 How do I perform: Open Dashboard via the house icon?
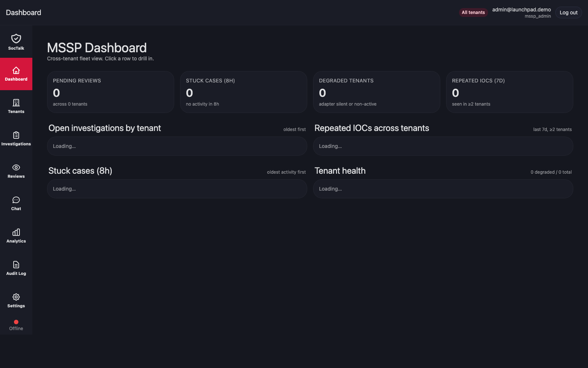(x=16, y=70)
